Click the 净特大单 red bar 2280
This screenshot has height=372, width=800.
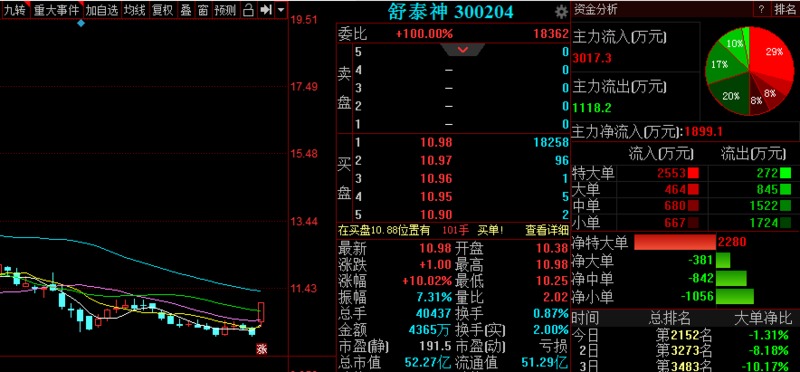[675, 242]
